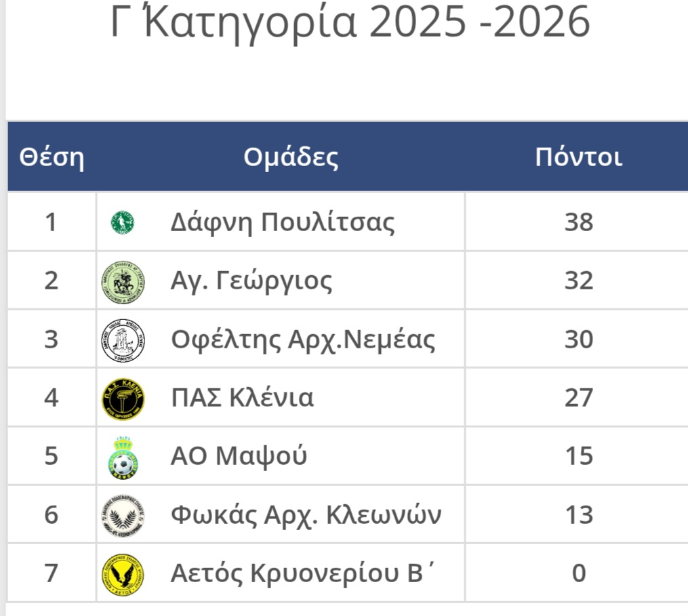Open the Δάφνη Πουλίτσας team name
Image resolution: width=688 pixels, height=616 pixels.
(x=282, y=222)
